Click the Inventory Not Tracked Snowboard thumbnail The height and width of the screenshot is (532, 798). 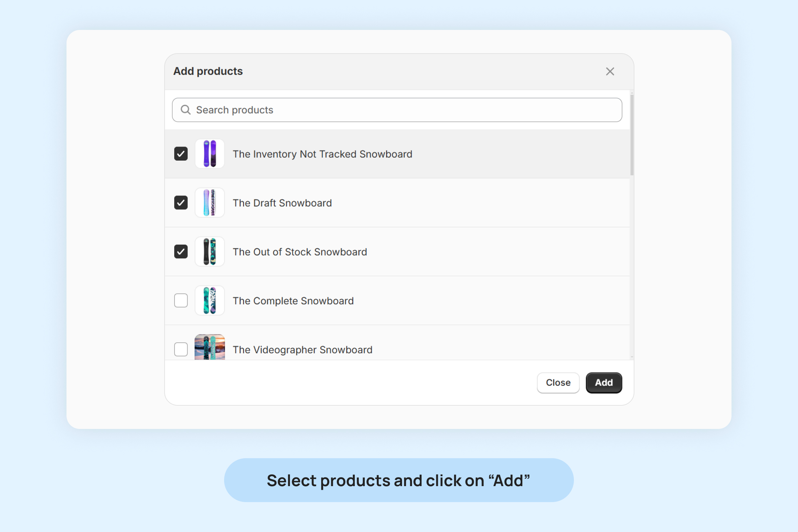(210, 154)
